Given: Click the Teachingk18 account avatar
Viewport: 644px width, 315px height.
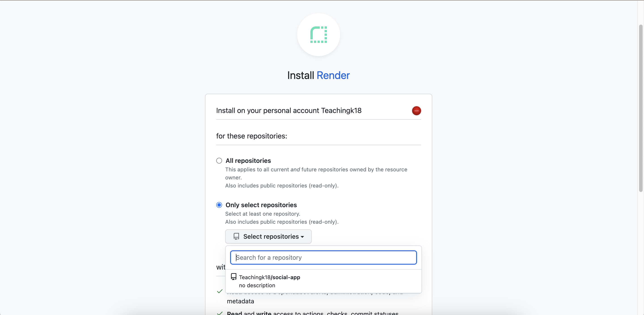Looking at the screenshot, I should (x=416, y=111).
